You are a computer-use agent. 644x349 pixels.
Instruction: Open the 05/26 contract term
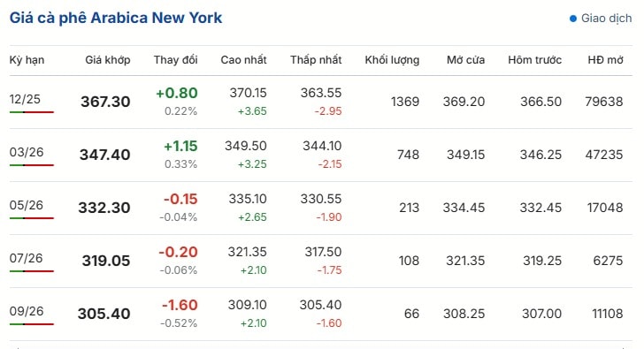click(x=27, y=205)
